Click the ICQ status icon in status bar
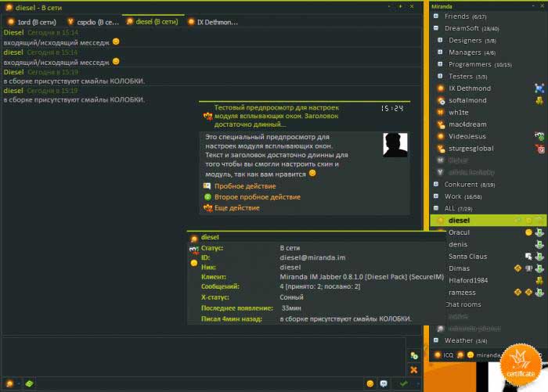The image size is (548, 392). [x=437, y=355]
